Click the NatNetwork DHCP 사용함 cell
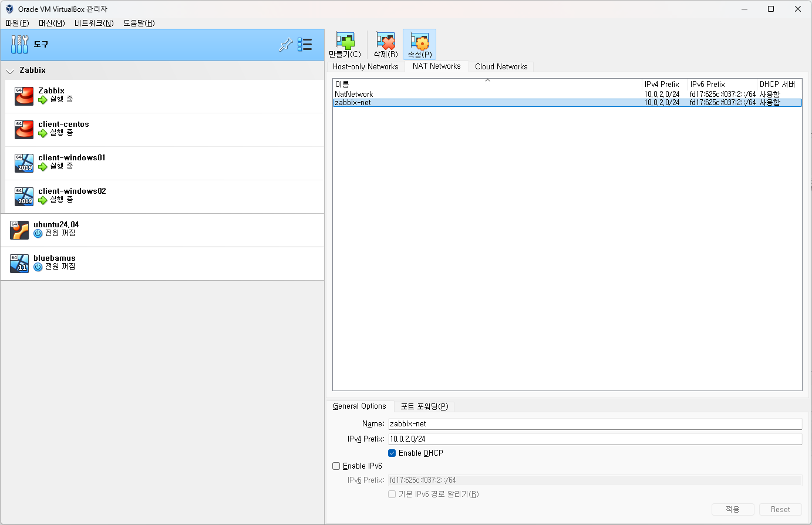The height and width of the screenshot is (525, 812). point(770,94)
